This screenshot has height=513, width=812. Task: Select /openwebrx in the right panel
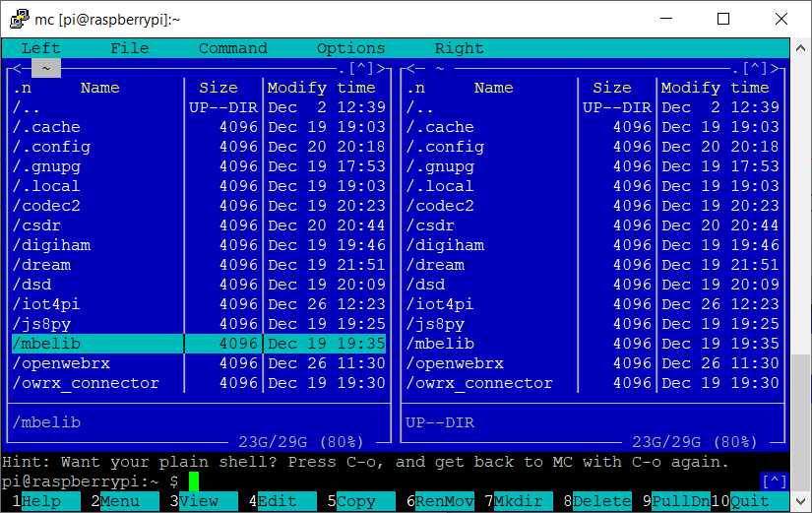click(593, 363)
